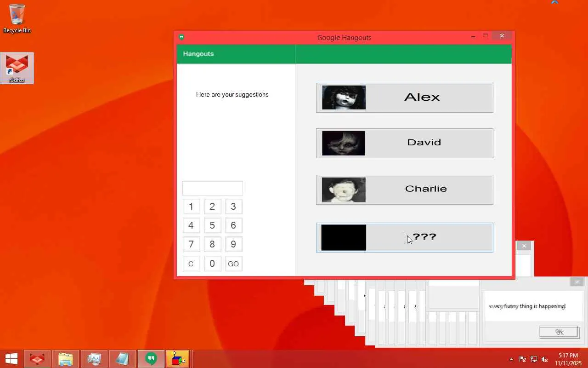Click Alex's doll profile picture

[344, 98]
